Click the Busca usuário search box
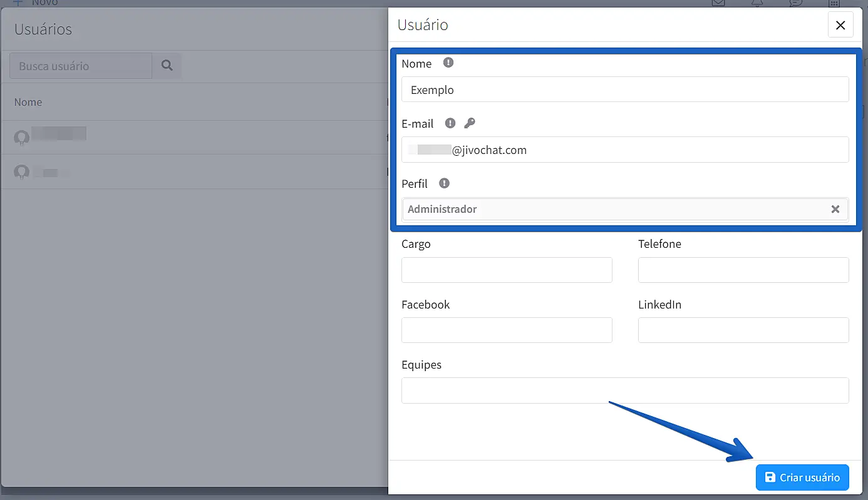Viewport: 868px width, 500px height. pos(80,66)
